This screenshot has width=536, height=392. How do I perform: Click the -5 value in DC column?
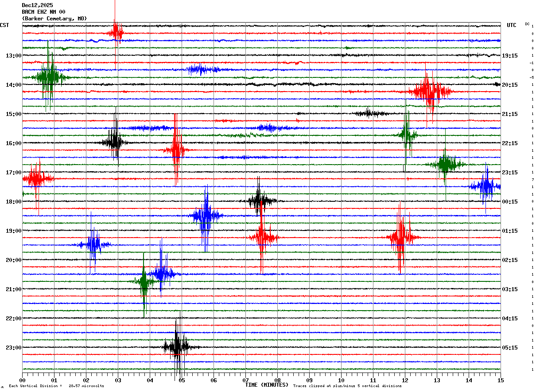(x=532, y=77)
